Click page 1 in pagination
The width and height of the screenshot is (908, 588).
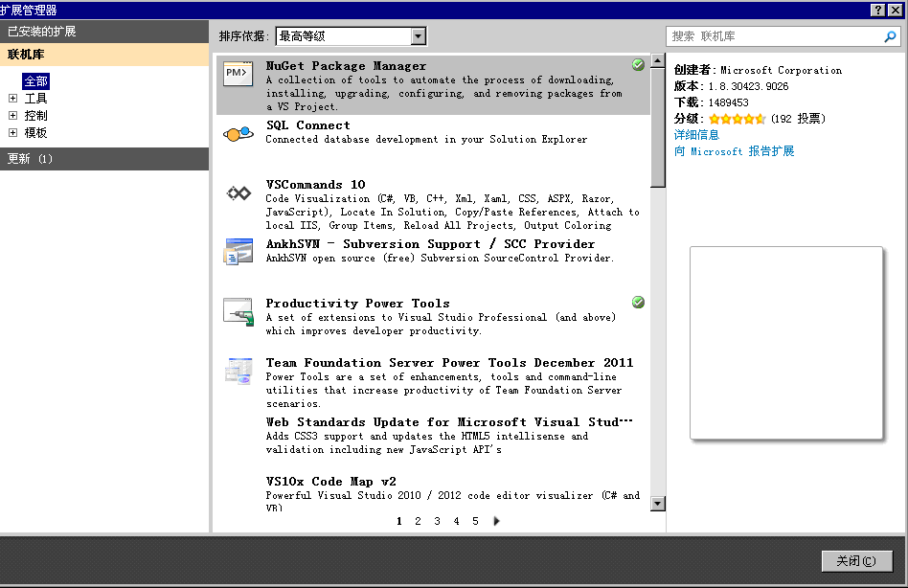point(399,521)
